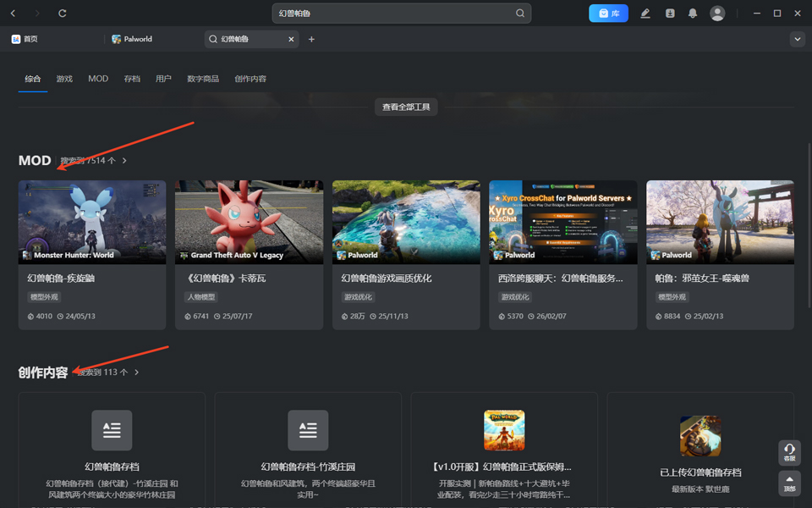812x508 pixels.
Task: Switch to the Palworld window tab
Action: 133,39
